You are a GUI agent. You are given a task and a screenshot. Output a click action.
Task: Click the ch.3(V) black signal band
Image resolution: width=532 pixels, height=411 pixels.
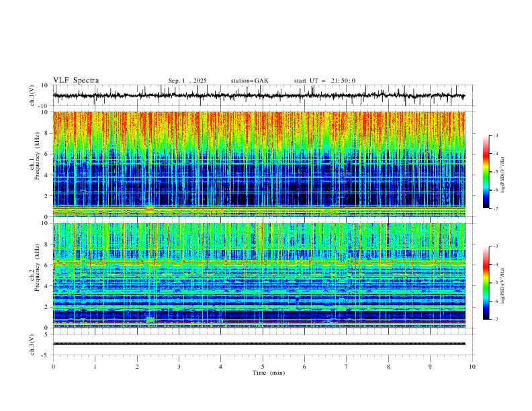click(259, 344)
